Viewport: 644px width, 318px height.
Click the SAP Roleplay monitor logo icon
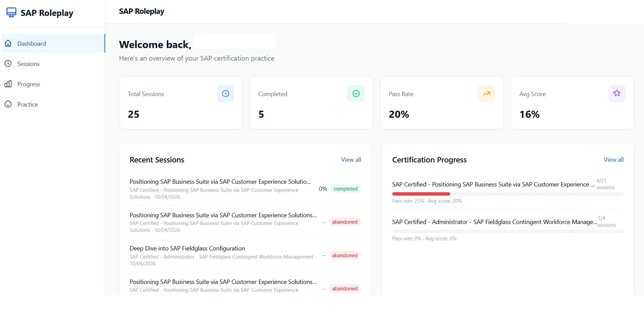click(11, 13)
